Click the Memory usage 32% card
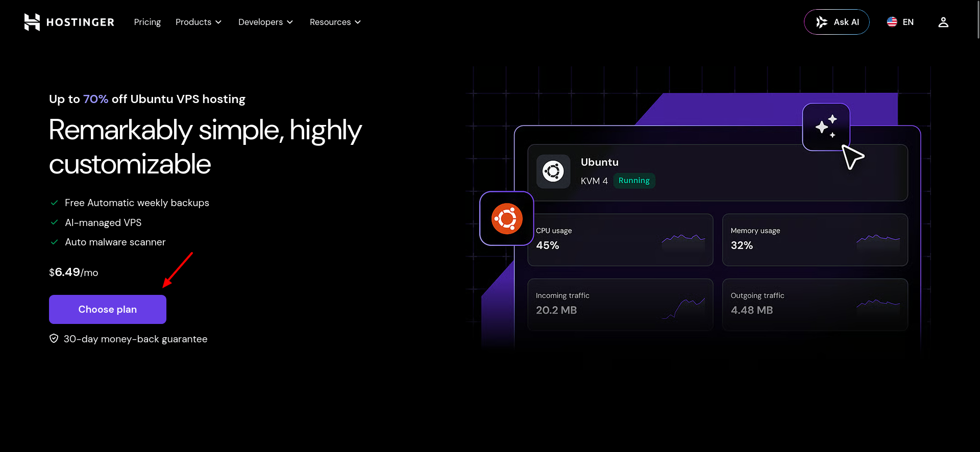 (x=815, y=240)
